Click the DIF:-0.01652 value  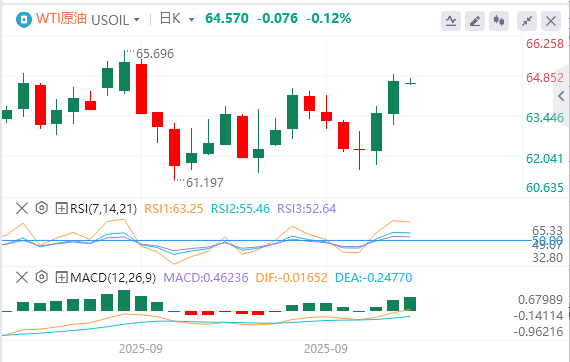click(x=292, y=278)
